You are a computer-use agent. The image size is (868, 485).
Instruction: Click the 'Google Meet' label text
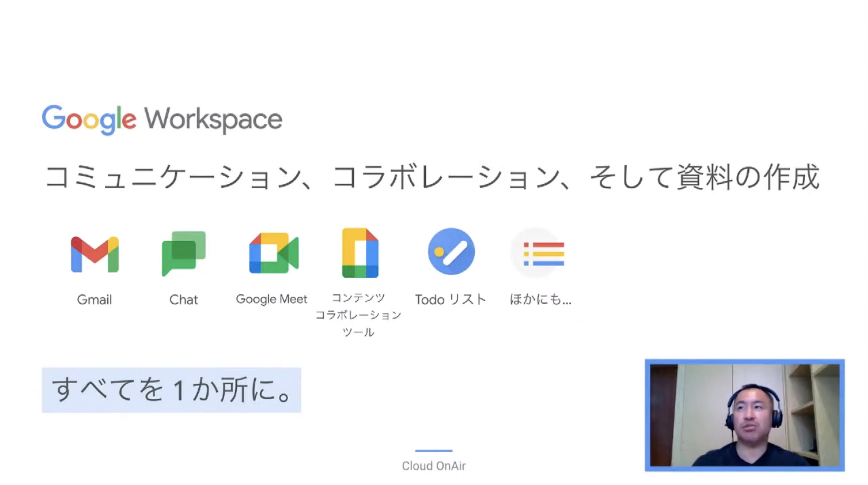(271, 299)
